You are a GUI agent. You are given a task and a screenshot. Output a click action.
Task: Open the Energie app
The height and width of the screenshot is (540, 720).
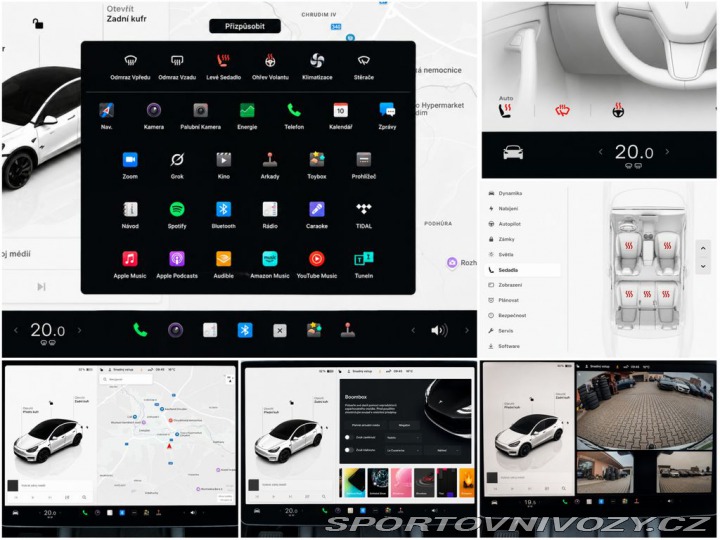[247, 110]
